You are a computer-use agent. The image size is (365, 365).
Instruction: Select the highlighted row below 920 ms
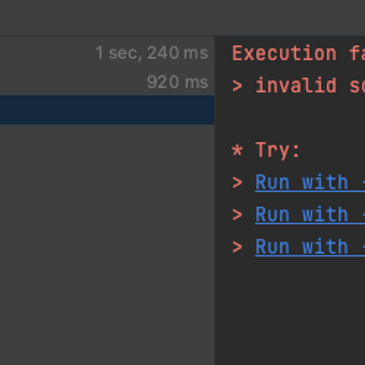(107, 110)
